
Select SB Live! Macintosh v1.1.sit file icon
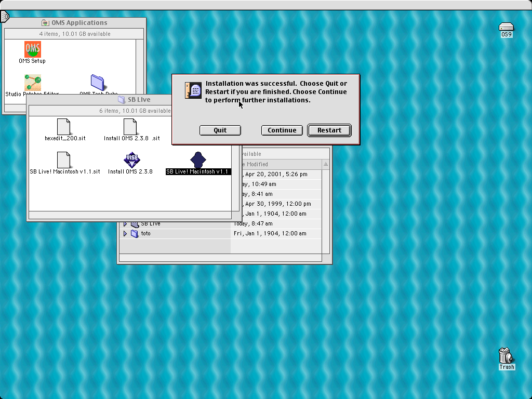(x=63, y=160)
